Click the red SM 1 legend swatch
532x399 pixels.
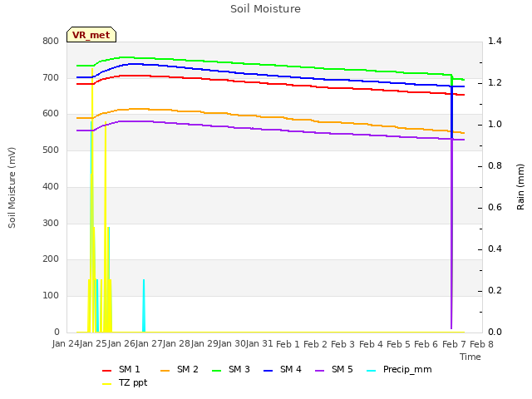pyautogui.click(x=107, y=371)
